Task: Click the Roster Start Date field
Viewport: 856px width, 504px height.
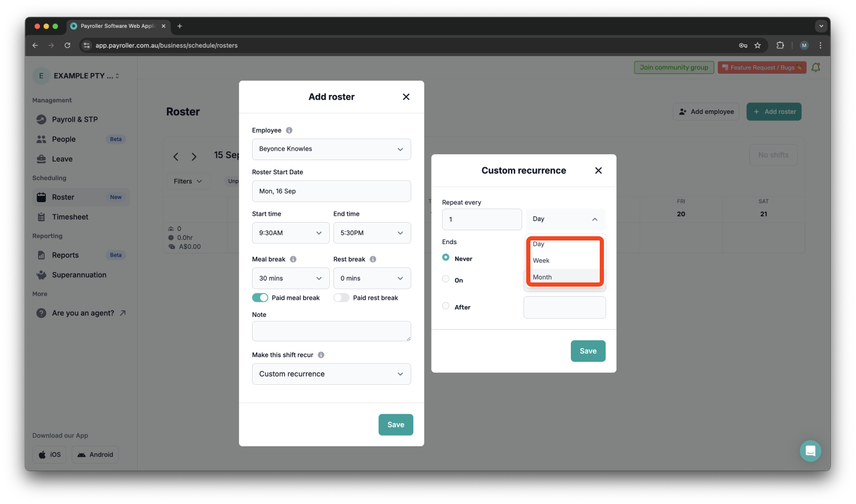Action: point(331,191)
